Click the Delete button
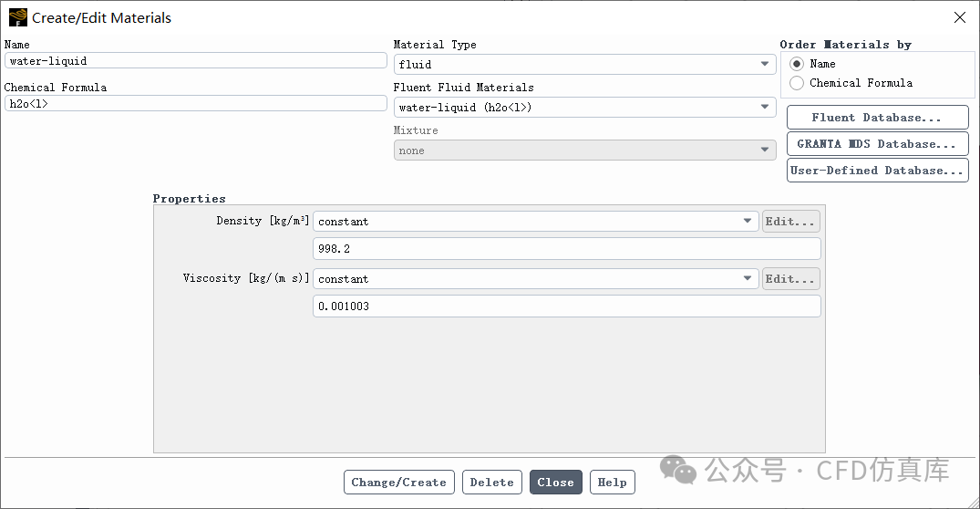 point(492,483)
